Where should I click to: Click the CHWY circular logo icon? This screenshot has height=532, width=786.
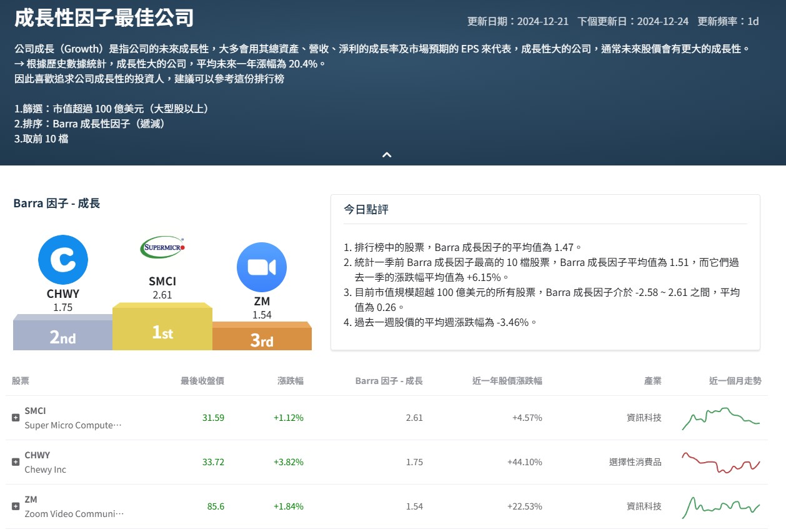coord(62,259)
